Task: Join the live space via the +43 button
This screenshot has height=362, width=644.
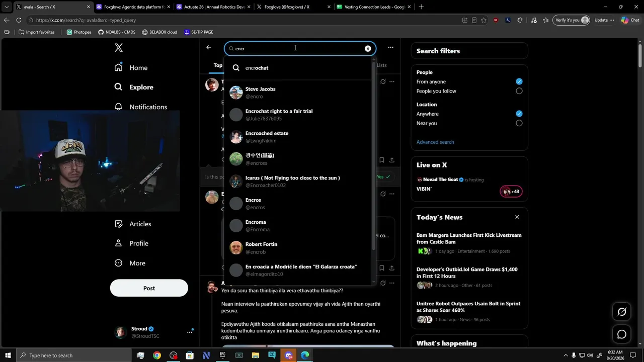Action: coord(511,192)
